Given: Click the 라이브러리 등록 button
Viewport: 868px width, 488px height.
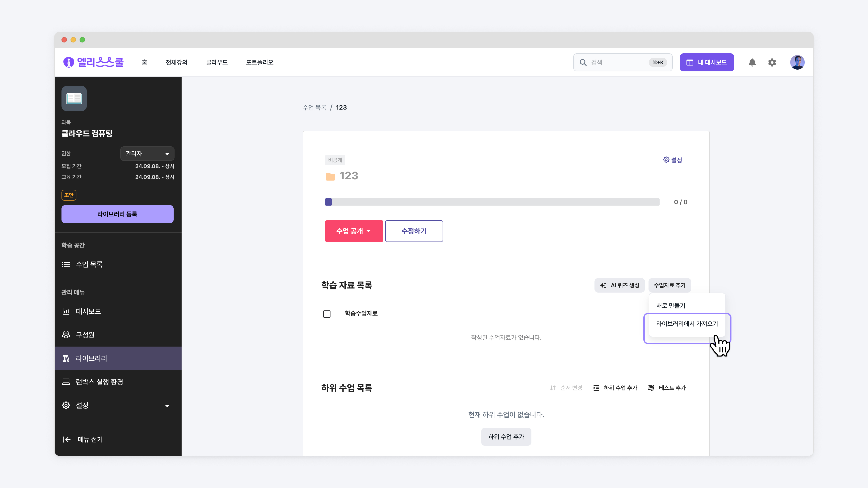Looking at the screenshot, I should 117,214.
